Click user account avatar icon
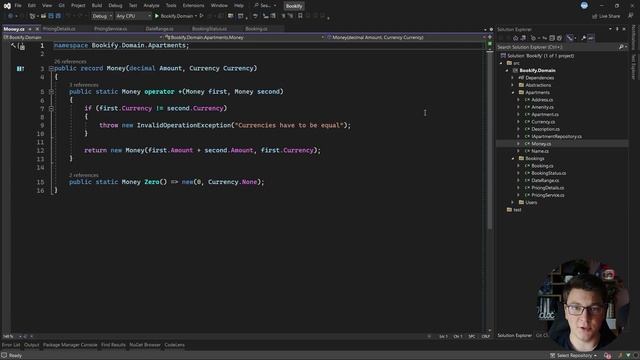 pyautogui.click(x=584, y=5)
